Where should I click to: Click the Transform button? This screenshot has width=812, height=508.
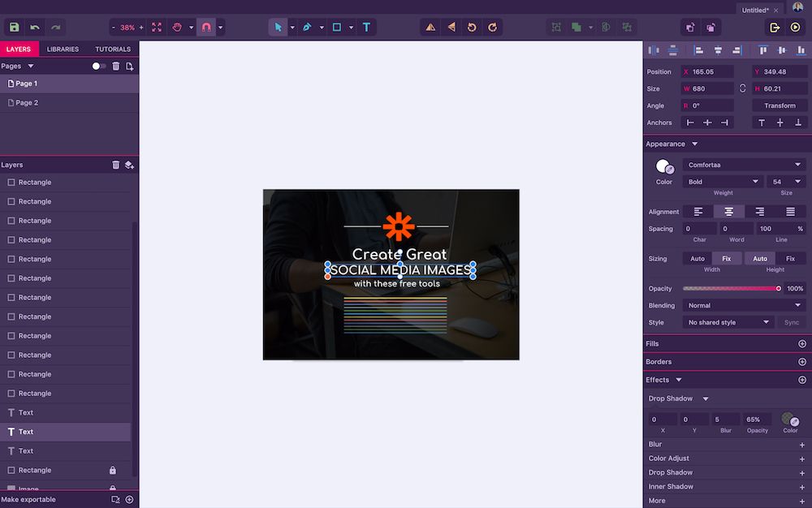780,105
